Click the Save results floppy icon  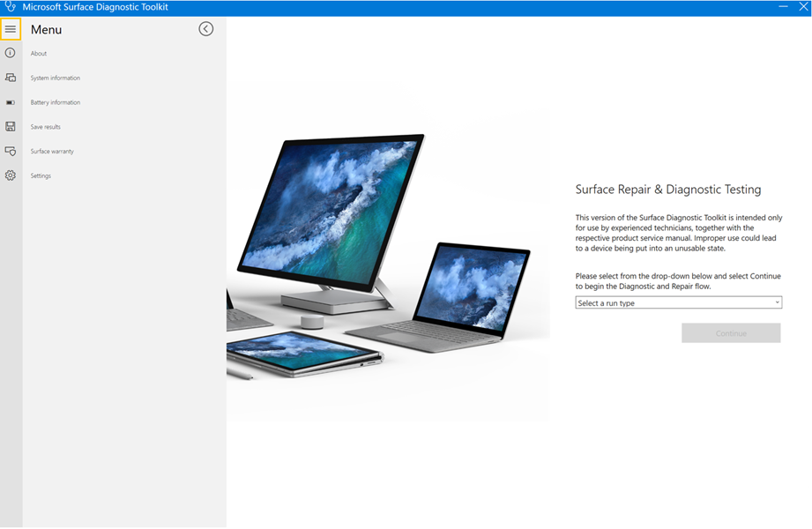(x=11, y=126)
